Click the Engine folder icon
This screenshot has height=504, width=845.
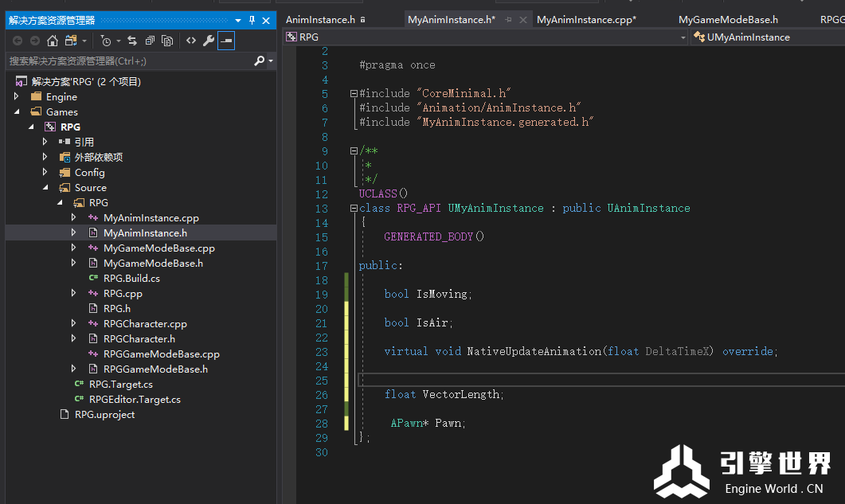[x=36, y=96]
